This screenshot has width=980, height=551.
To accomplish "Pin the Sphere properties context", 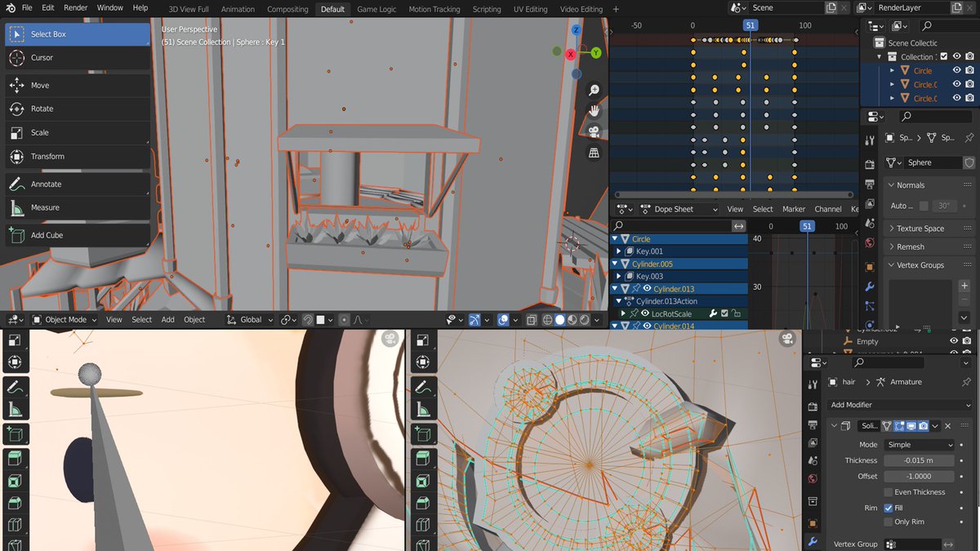I will (969, 138).
